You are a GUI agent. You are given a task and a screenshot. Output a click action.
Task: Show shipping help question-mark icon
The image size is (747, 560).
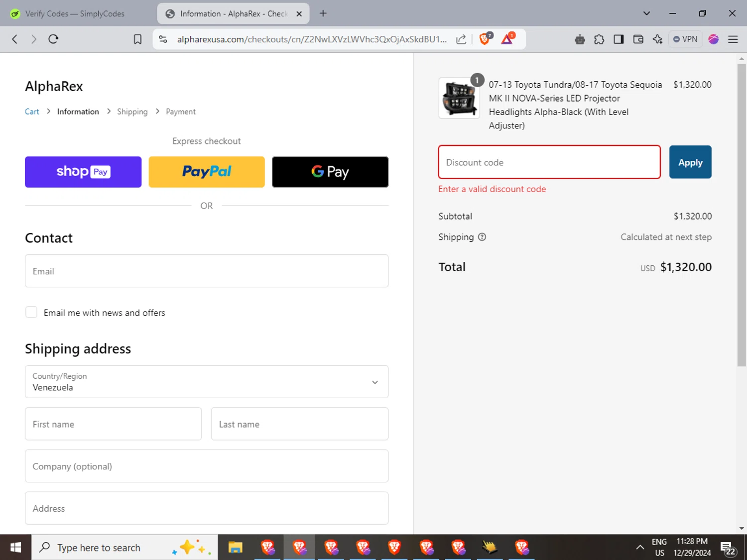click(x=482, y=237)
